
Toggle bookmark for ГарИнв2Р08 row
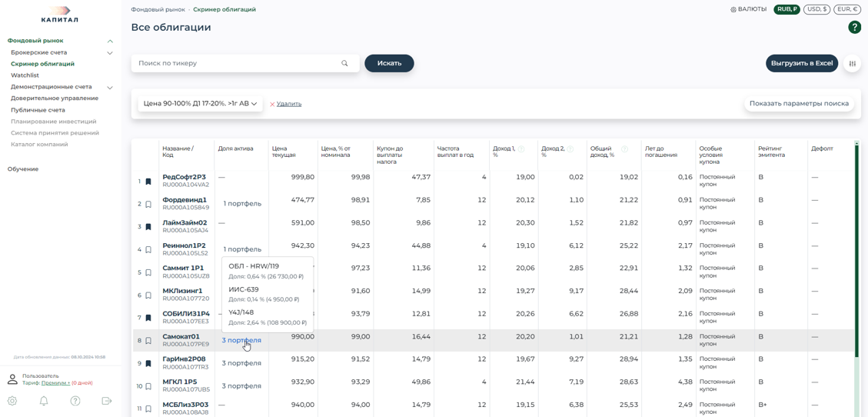pos(148,363)
